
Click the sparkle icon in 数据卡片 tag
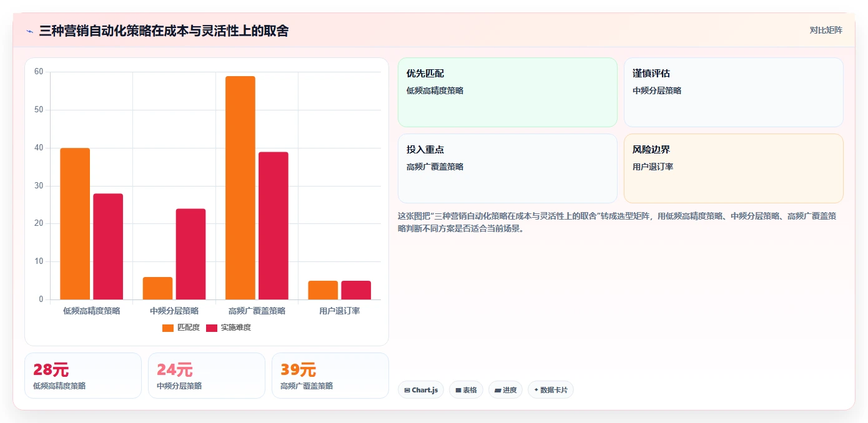click(536, 391)
